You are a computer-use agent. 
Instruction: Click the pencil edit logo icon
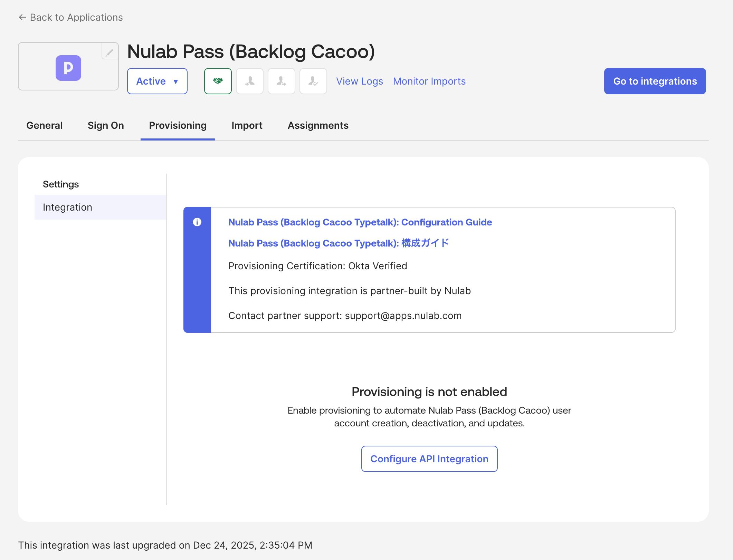(x=110, y=52)
